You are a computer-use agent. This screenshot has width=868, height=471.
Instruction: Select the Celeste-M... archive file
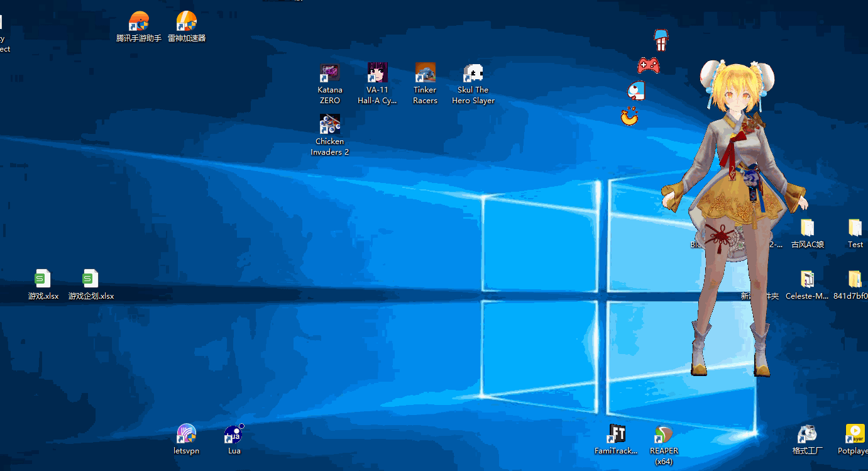(x=808, y=285)
